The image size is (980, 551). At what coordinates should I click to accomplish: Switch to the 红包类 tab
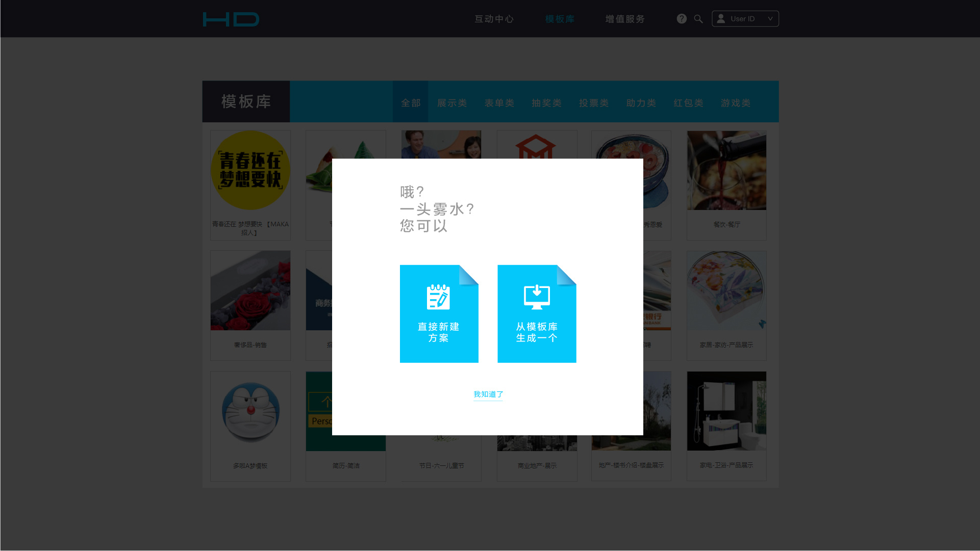coord(688,103)
